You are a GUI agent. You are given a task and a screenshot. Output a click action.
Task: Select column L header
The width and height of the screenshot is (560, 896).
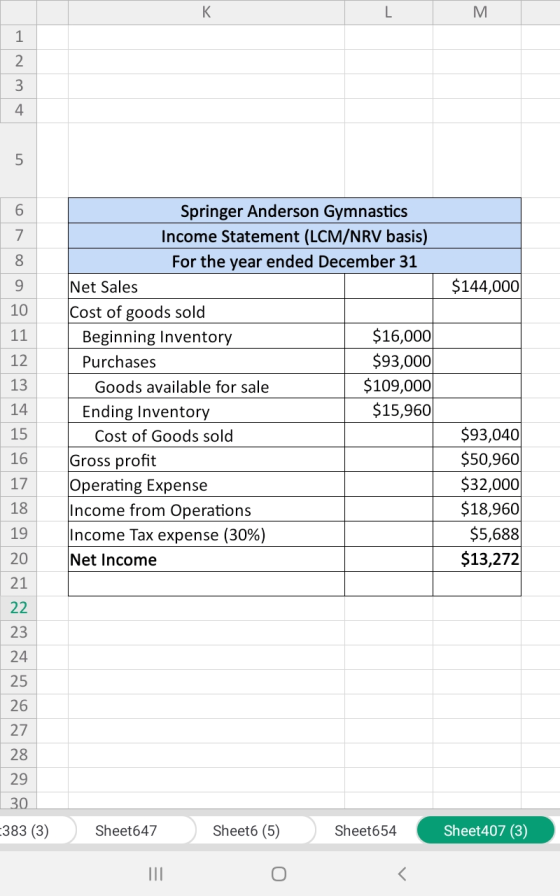coord(389,12)
